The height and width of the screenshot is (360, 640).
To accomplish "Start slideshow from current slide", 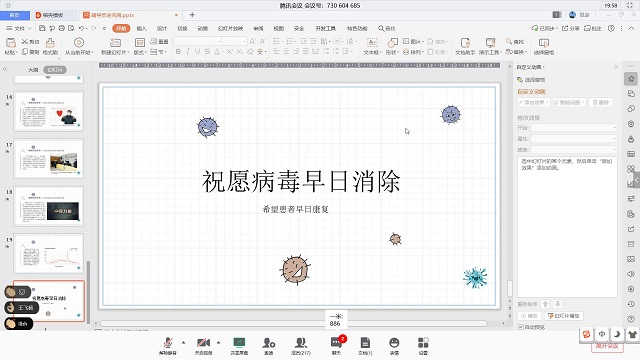I will (79, 46).
